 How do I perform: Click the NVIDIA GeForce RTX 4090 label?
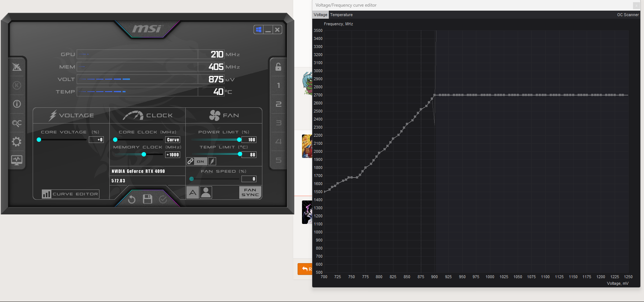138,171
